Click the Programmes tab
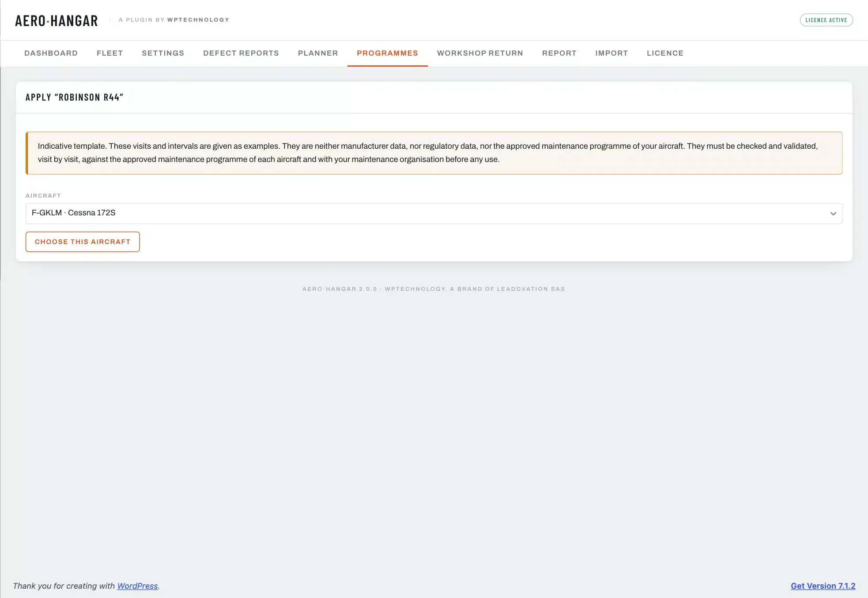 coord(387,53)
